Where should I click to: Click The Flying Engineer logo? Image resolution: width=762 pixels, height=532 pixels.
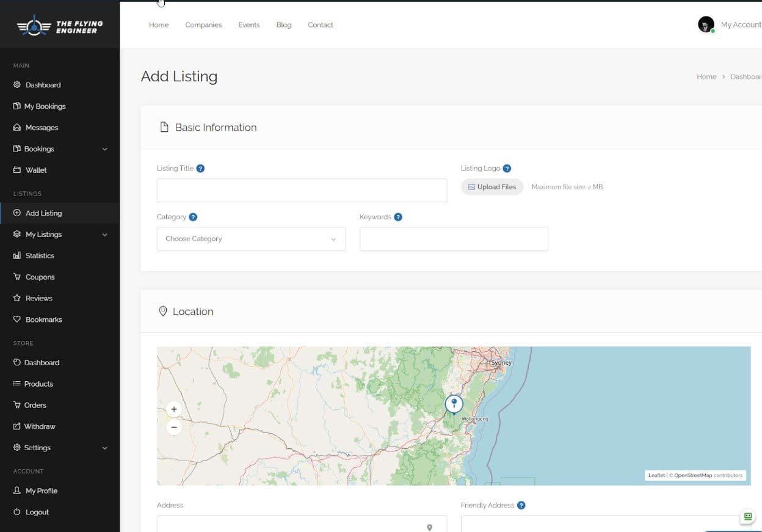pyautogui.click(x=59, y=26)
